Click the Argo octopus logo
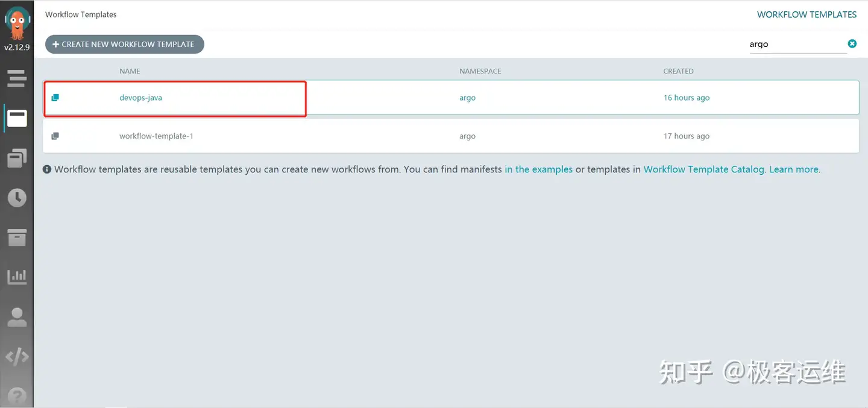The height and width of the screenshot is (408, 868). [x=17, y=23]
